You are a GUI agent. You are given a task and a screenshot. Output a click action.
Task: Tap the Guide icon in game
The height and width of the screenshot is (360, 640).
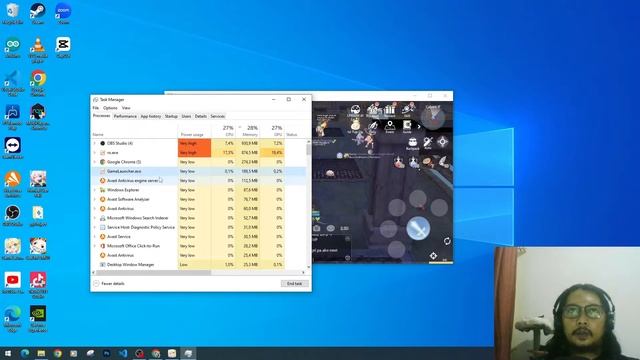407,127
